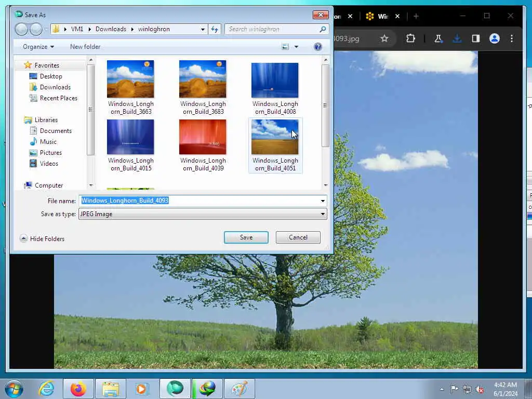
Task: Select Recent Places in navigation pane
Action: (x=58, y=98)
